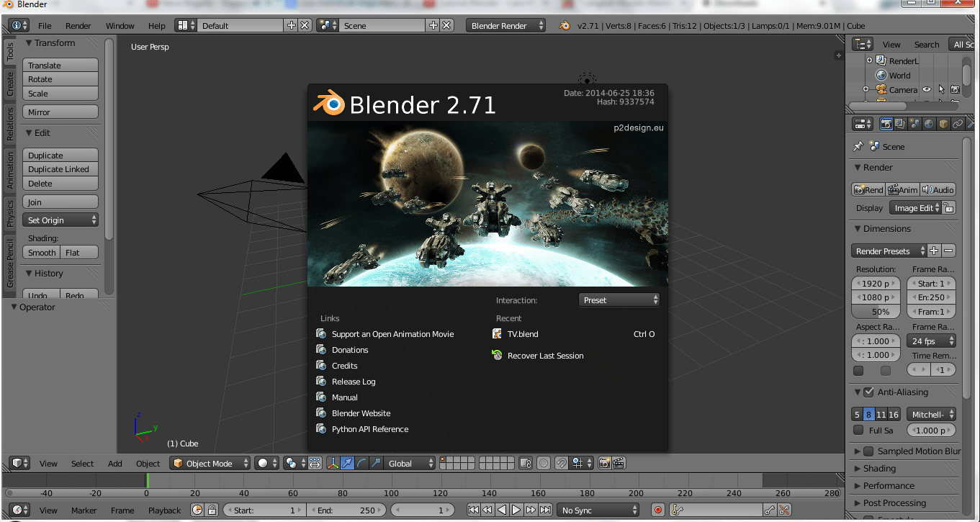Screen dimensions: 980x522
Task: Open the File menu
Action: (45, 26)
